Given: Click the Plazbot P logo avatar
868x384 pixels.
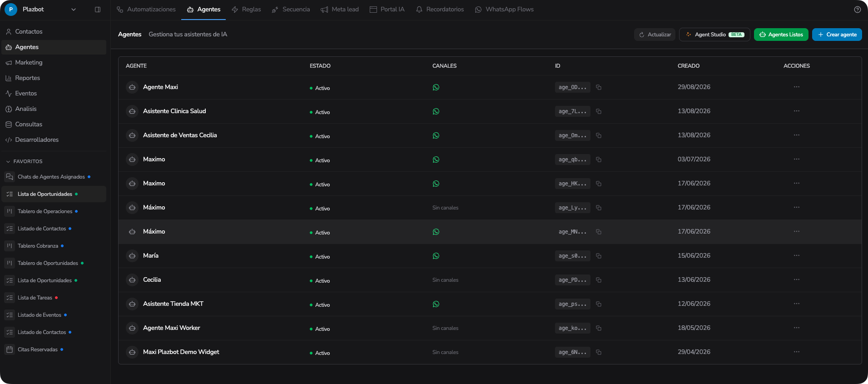Looking at the screenshot, I should [11, 10].
